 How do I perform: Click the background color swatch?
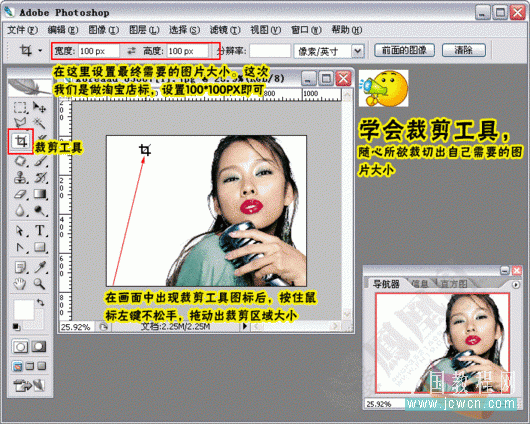click(39, 321)
